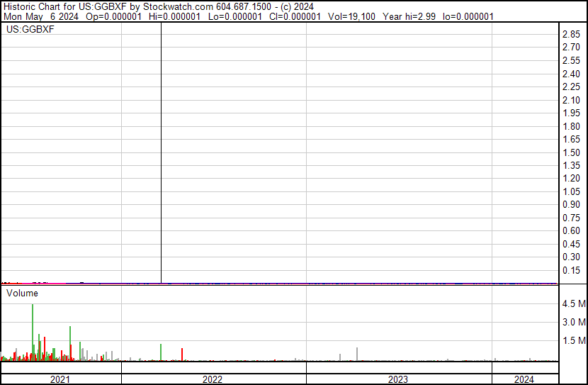588x385 pixels.
Task: Click the 2022 year label on the time axis
Action: click(x=213, y=379)
